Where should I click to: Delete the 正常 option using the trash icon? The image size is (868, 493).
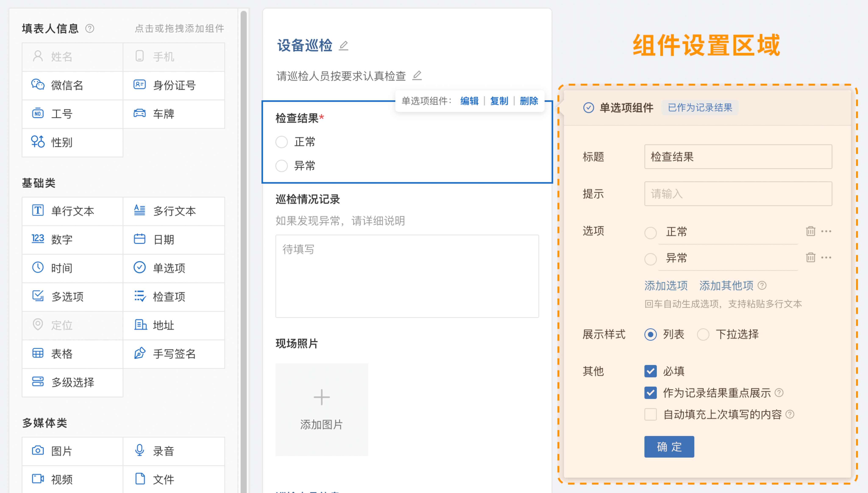tap(811, 231)
